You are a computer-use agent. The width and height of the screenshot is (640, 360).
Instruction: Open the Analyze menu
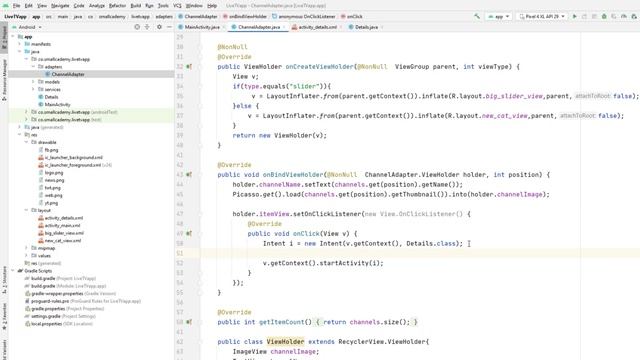97,6
